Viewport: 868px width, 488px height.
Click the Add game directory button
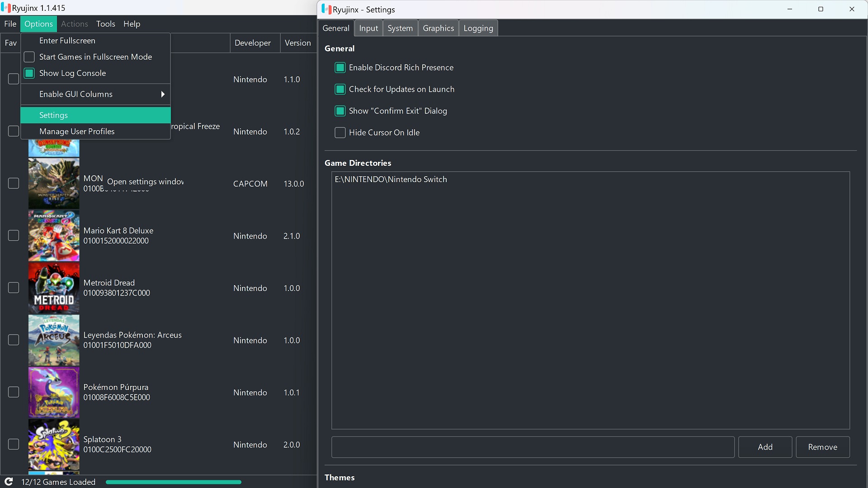pos(765,447)
